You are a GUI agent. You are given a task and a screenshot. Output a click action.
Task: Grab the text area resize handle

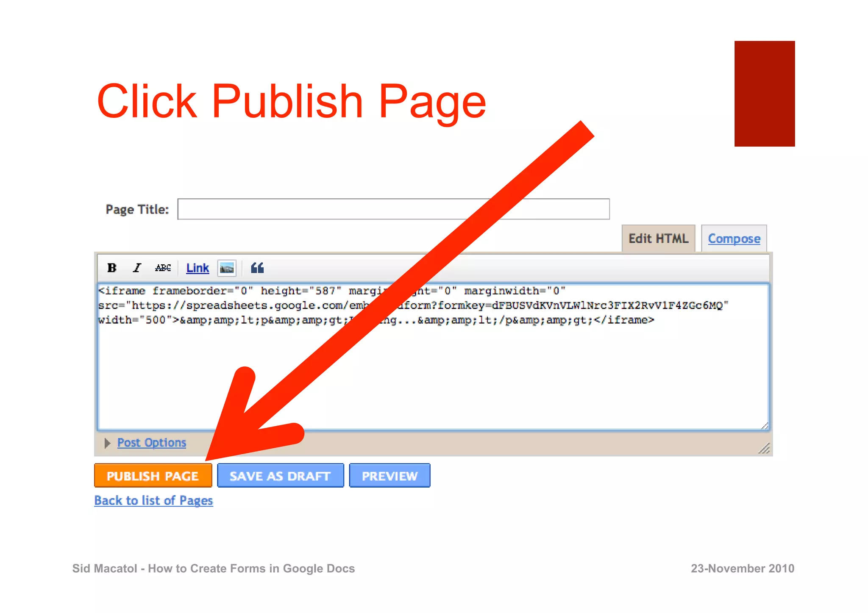click(765, 426)
